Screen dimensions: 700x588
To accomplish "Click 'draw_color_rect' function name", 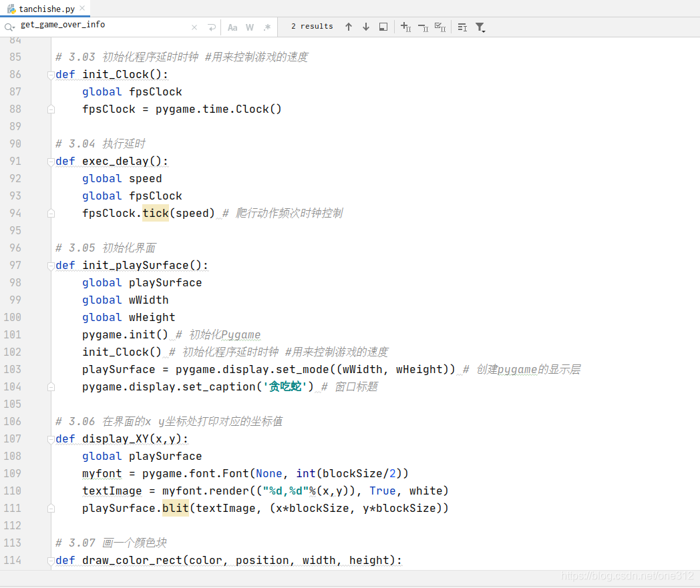I will 132,561.
